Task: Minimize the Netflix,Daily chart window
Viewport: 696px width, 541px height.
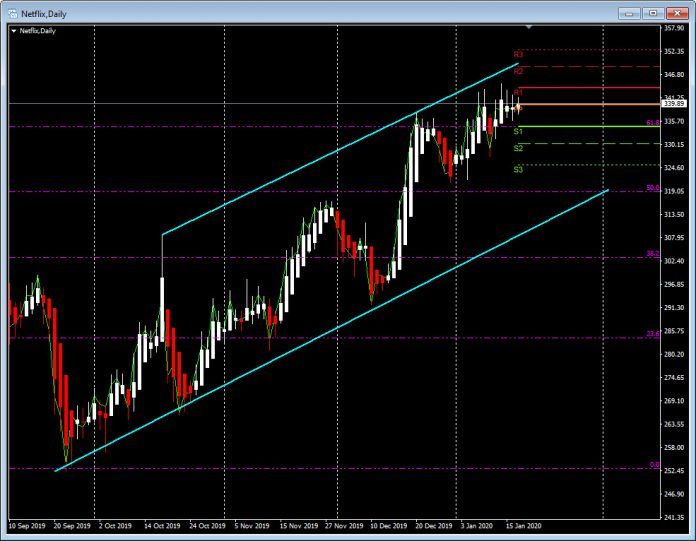Action: pos(629,13)
